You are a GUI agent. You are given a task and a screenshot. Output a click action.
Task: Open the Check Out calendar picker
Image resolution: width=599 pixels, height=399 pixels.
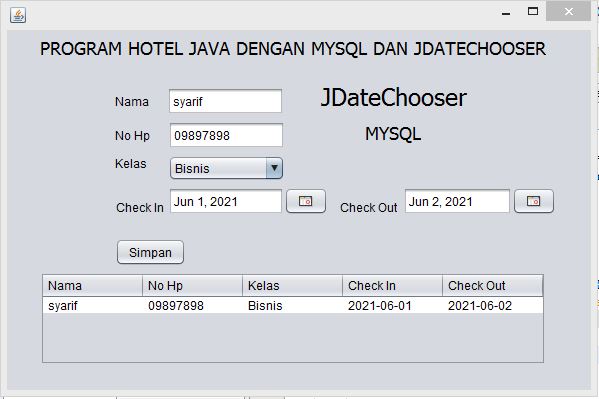(x=534, y=201)
